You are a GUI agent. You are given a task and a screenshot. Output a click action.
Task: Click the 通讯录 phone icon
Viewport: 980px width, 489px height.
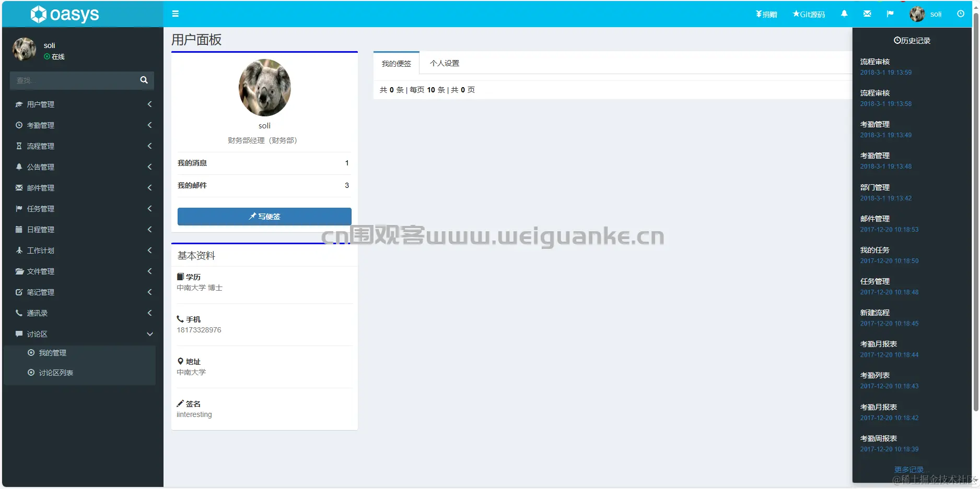point(19,313)
